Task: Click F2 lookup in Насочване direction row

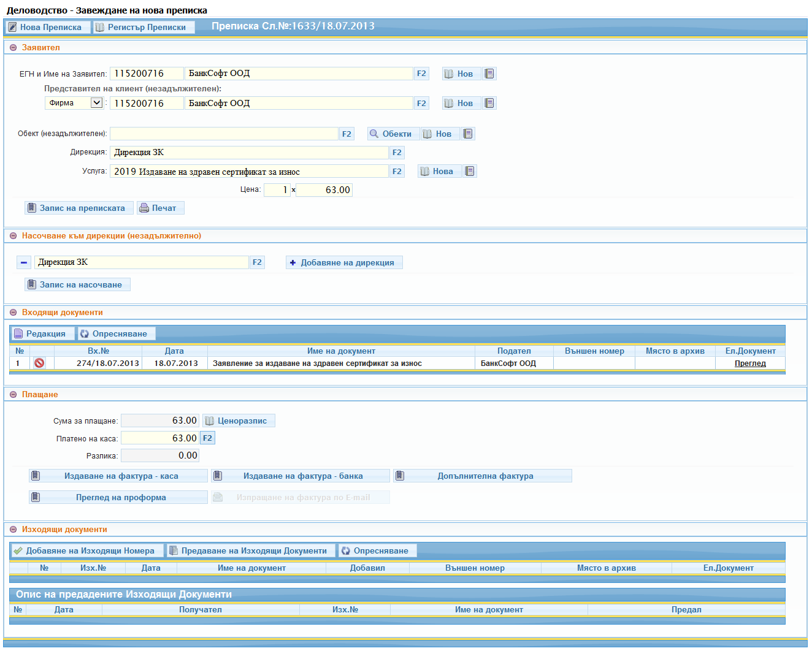Action: (257, 262)
